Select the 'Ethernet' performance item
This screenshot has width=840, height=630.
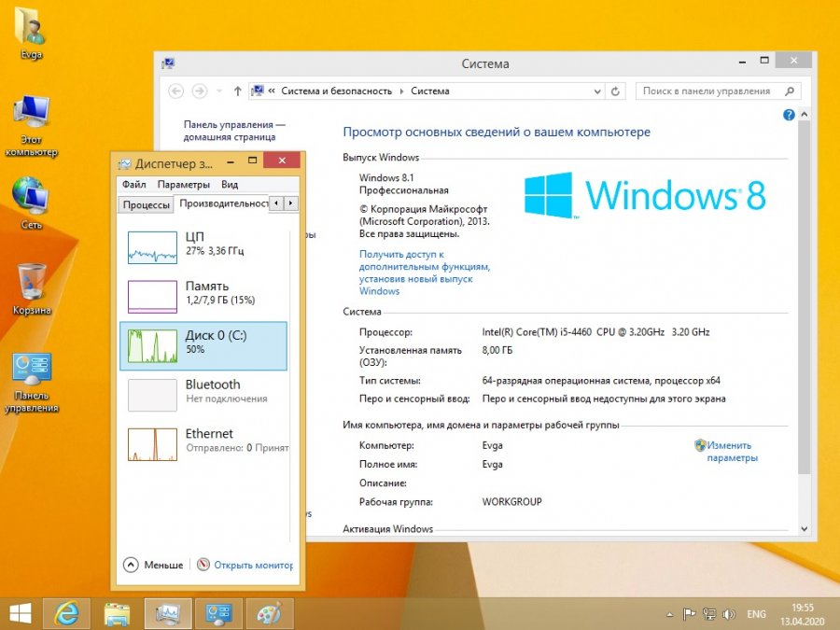point(203,444)
